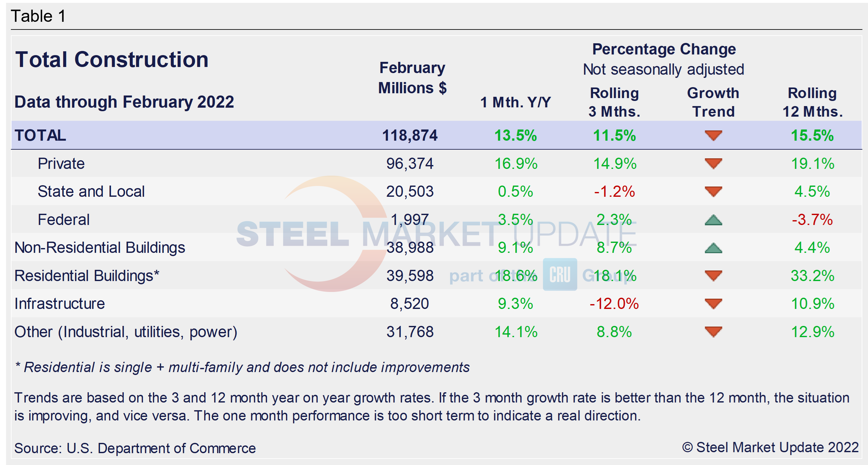Click the Rolling 12 Mths. column header

point(812,102)
